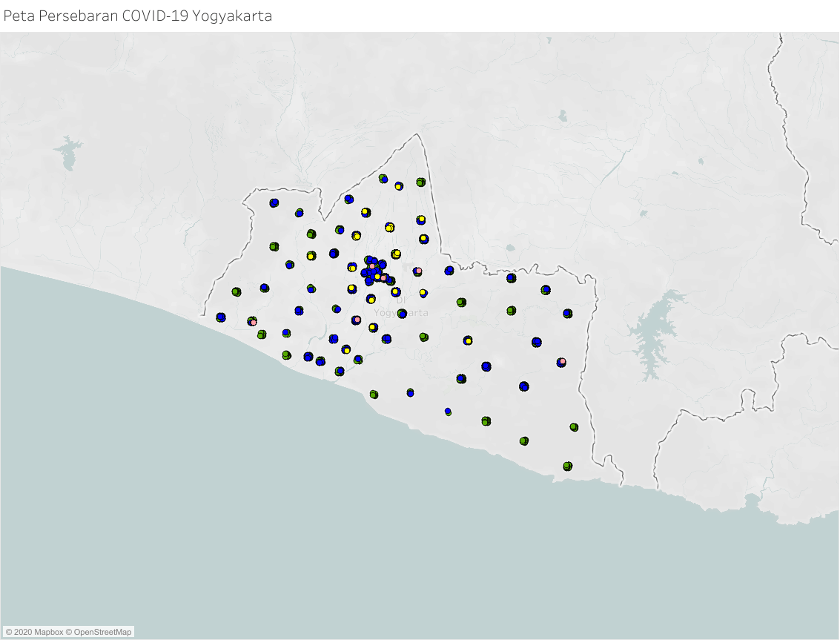The height and width of the screenshot is (640, 840).
Task: Click the Peta Persebaran COVID-19 Yogyakarta title
Action: (138, 16)
